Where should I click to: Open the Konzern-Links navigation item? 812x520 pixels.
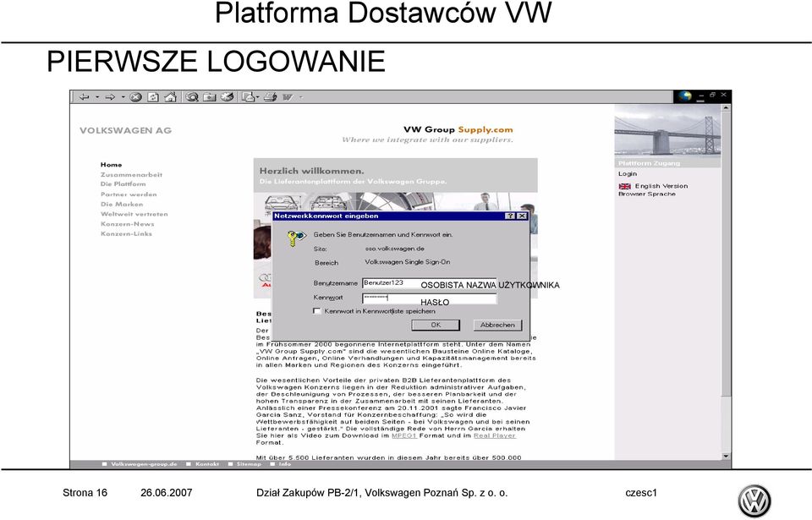coord(126,233)
